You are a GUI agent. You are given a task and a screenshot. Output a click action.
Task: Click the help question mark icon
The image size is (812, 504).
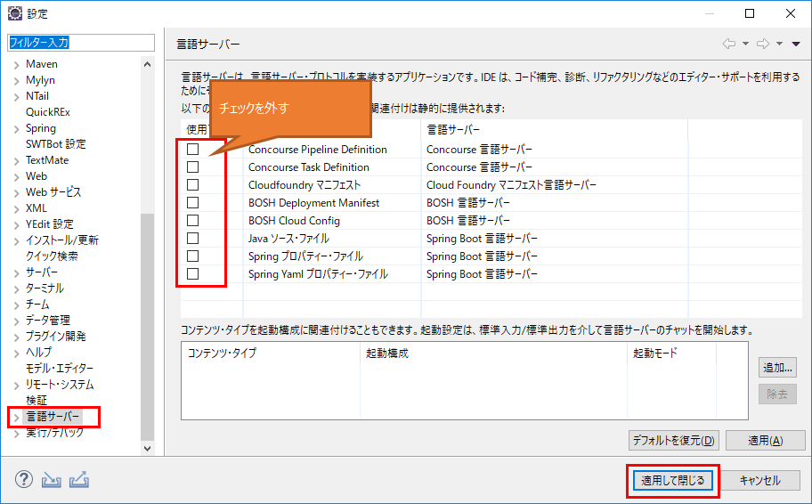(x=24, y=479)
